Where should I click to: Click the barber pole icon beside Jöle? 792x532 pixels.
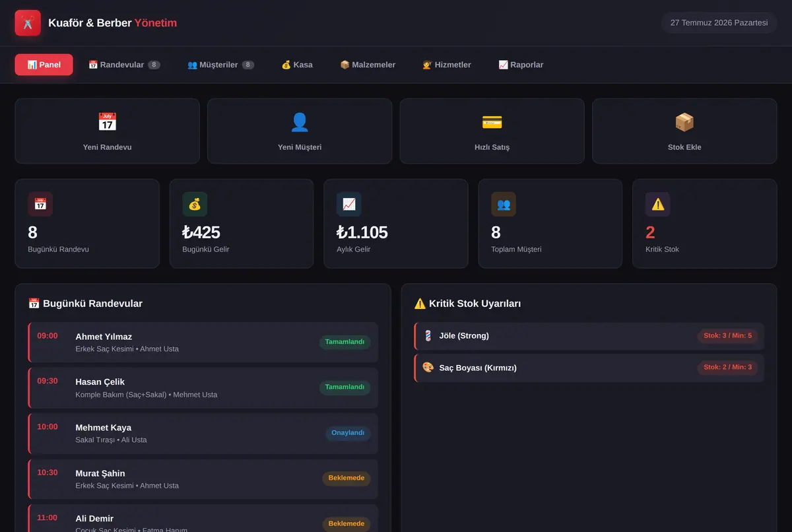(428, 336)
